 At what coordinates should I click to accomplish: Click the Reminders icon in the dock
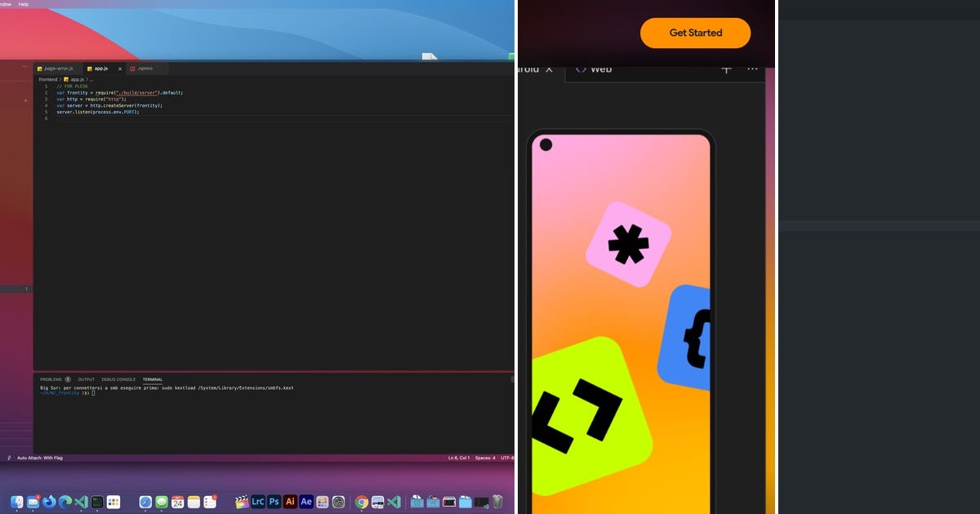(210, 502)
